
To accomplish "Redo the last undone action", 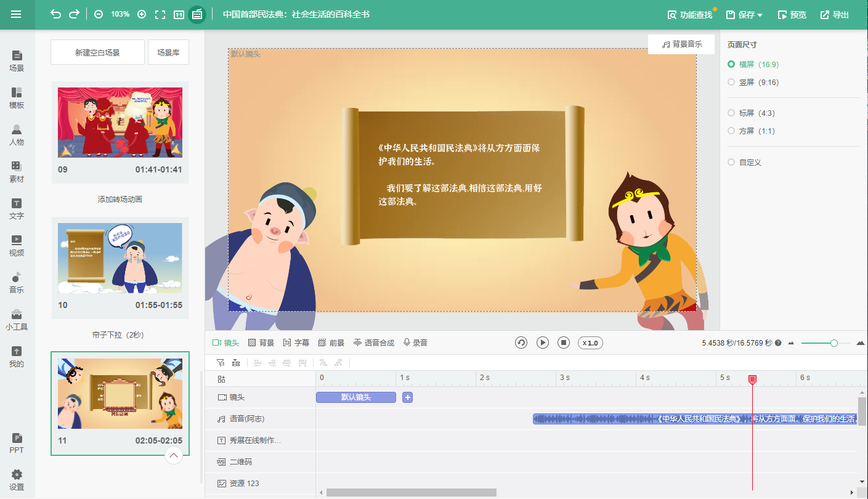I will [74, 14].
